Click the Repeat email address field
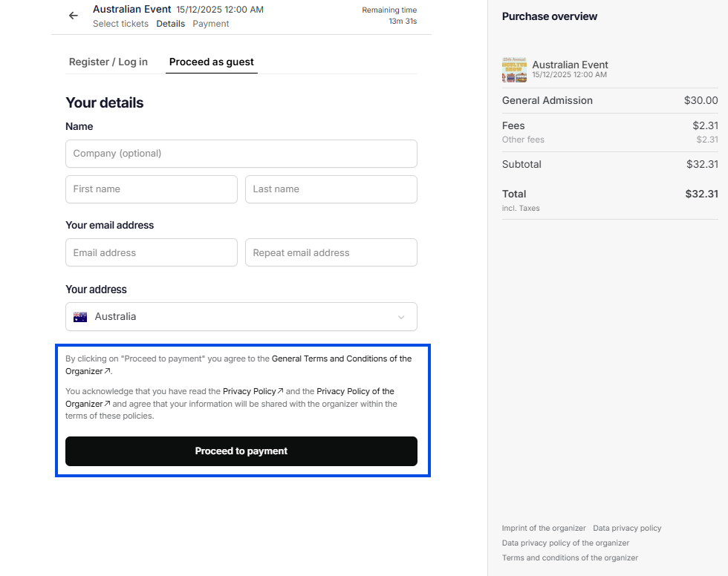Image resolution: width=728 pixels, height=576 pixels. coord(331,253)
